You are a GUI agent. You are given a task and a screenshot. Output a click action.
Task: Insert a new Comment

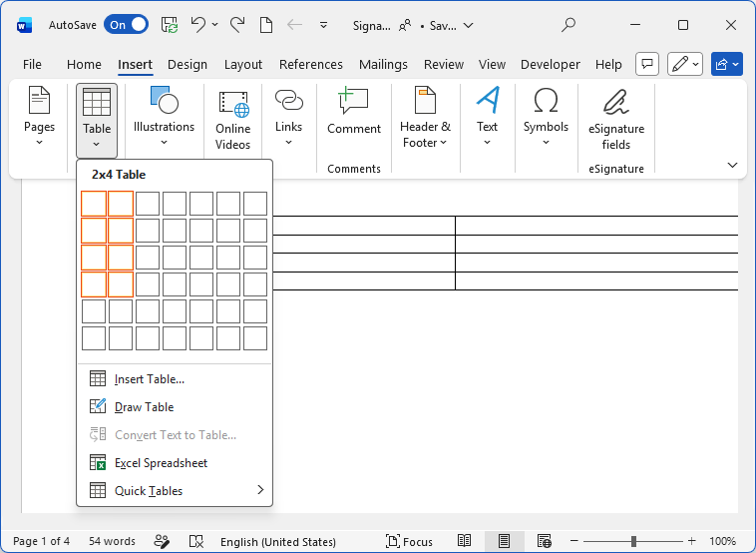tap(354, 112)
